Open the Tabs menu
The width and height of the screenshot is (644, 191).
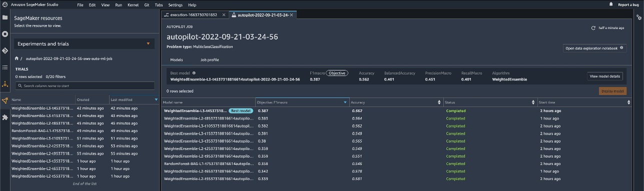[x=159, y=4]
